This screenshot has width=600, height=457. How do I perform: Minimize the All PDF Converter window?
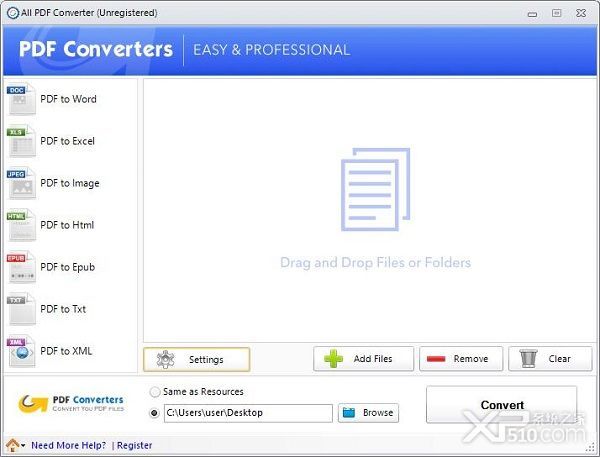(532, 14)
